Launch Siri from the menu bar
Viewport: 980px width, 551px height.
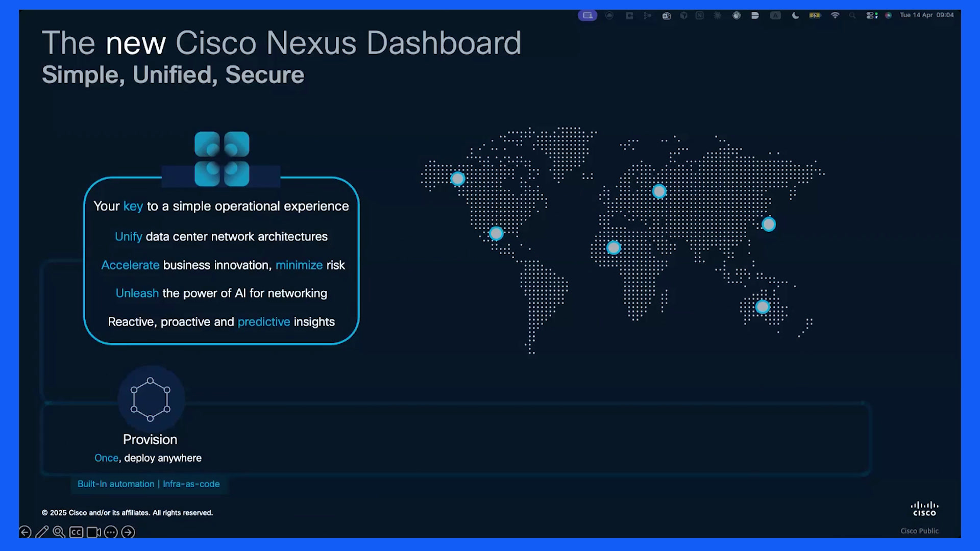(889, 15)
